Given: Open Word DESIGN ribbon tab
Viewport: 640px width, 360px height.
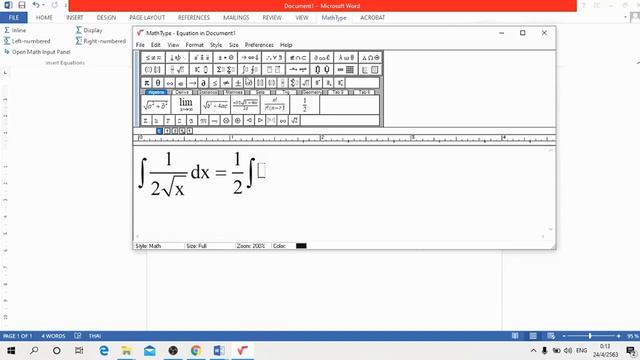Looking at the screenshot, I should (x=106, y=18).
